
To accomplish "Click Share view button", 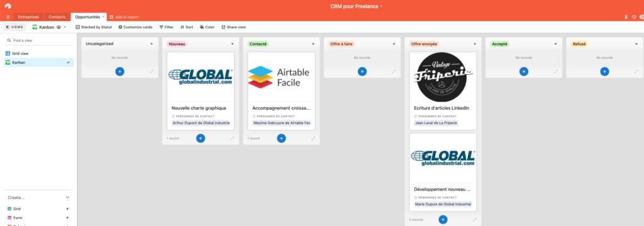I will pyautogui.click(x=234, y=27).
